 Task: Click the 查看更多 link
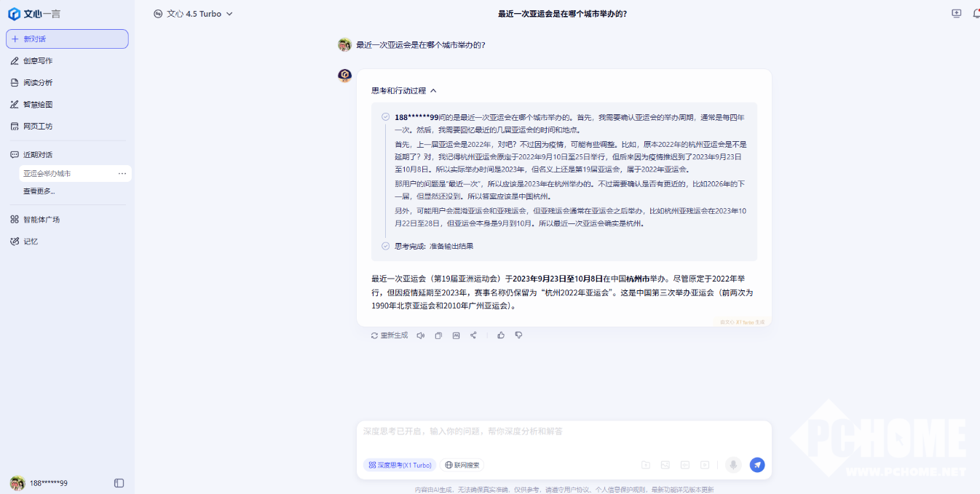pos(39,191)
